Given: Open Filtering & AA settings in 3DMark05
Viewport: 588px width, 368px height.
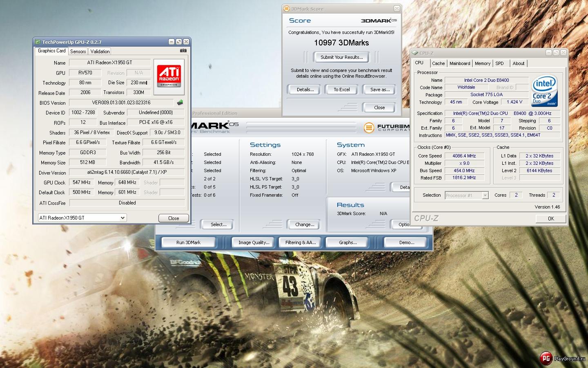Looking at the screenshot, I should 301,242.
